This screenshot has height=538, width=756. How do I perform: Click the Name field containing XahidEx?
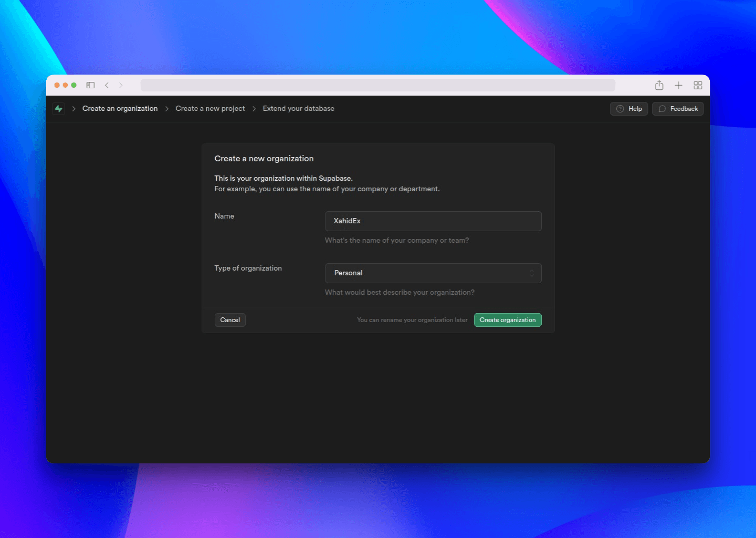pos(433,221)
